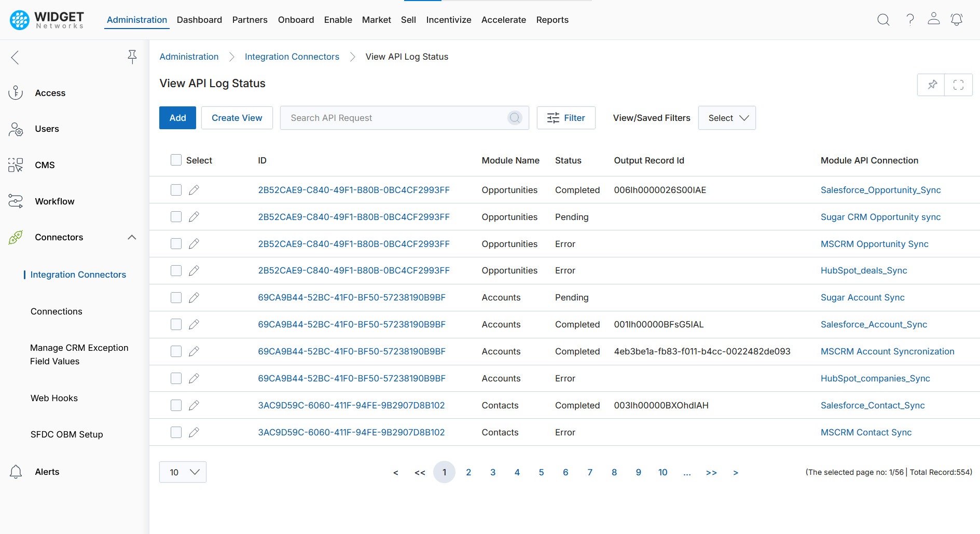980x534 pixels.
Task: Collapse sidebar with the back arrow
Action: pyautogui.click(x=15, y=57)
